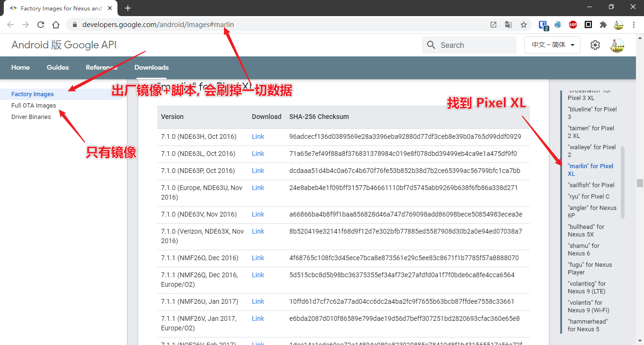This screenshot has width=644, height=345.
Task: Click the page's vertical scrollbar thumb
Action: [640, 183]
